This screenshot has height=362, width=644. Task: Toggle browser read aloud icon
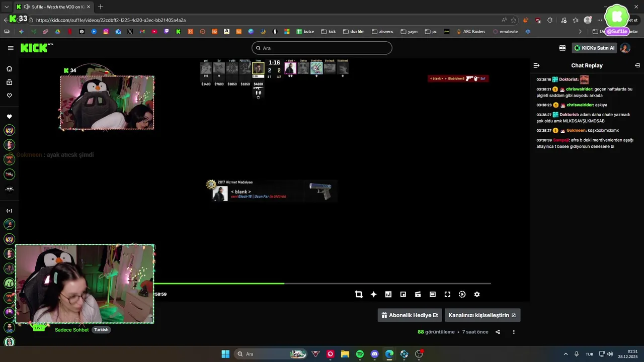coord(504,20)
